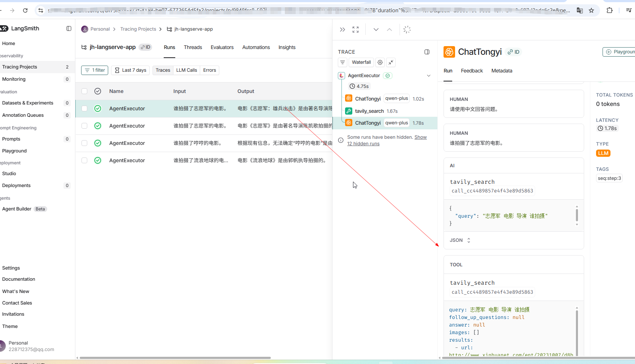Click the LangSmith logo
The width and height of the screenshot is (635, 364).
pyautogui.click(x=20, y=28)
